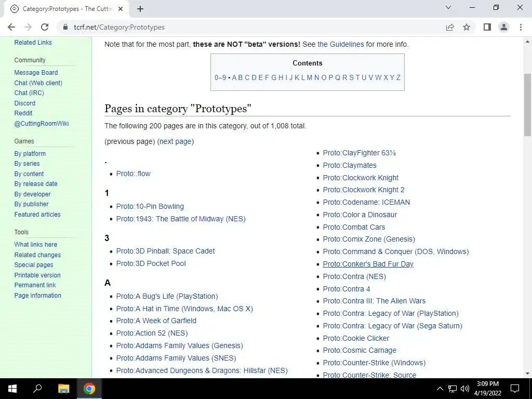Screen dimensions: 532x399
Task: Jump to letter Z in Contents
Action: coord(398,78)
